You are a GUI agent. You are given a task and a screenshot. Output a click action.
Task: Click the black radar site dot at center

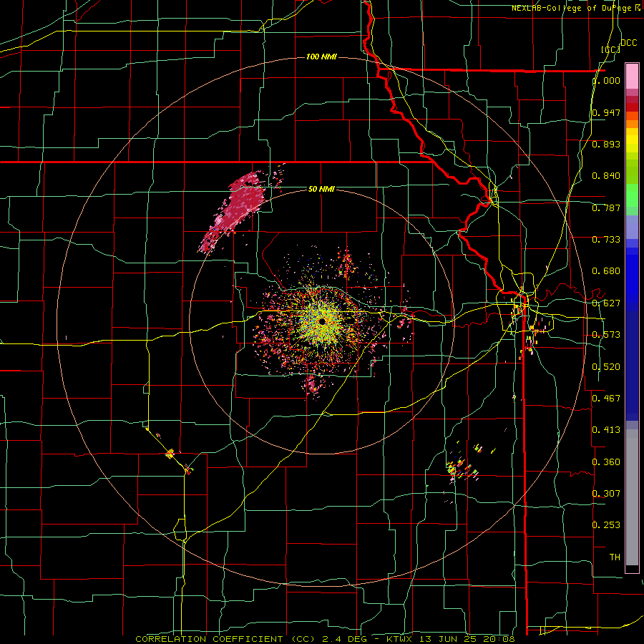[x=322, y=321]
